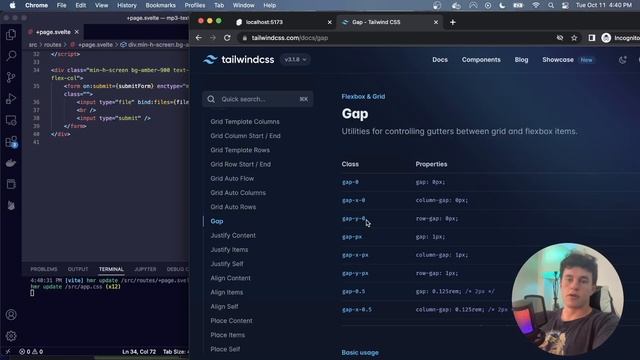Open Showcase in Tailwind navigation

(x=558, y=60)
